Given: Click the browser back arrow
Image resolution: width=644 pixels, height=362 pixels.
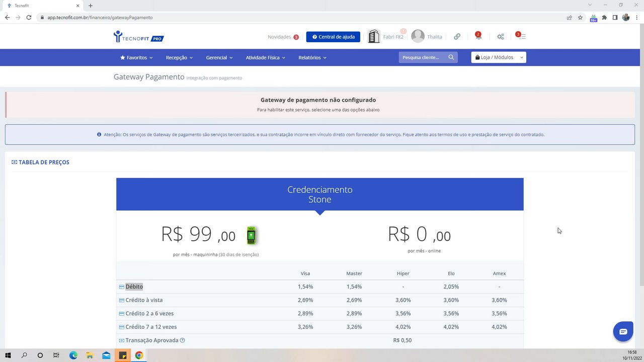Looking at the screenshot, I should pyautogui.click(x=7, y=17).
